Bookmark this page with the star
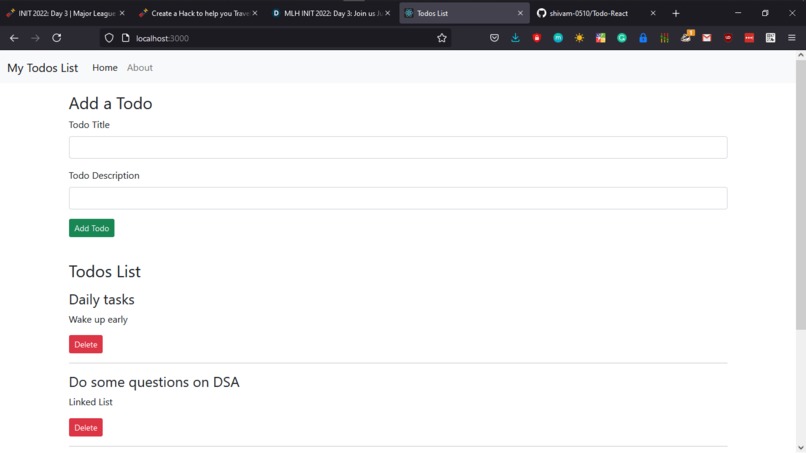 [x=442, y=38]
